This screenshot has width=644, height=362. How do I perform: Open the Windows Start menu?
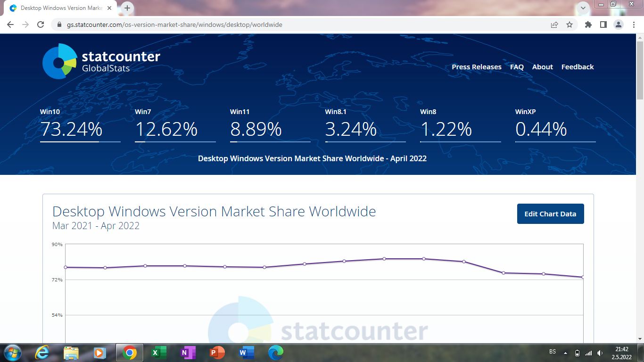(12, 353)
